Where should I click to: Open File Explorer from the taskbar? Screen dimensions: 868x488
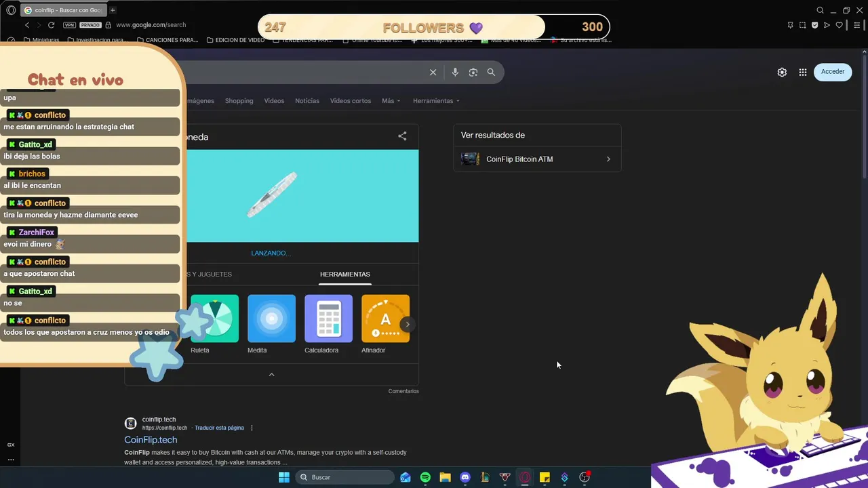445,477
